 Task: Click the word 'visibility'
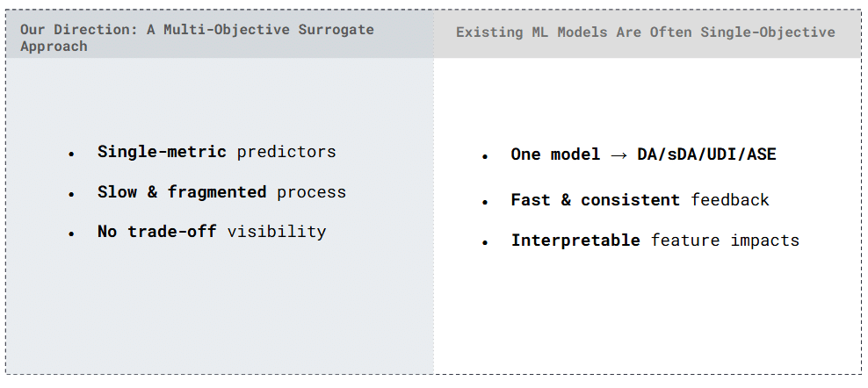(x=277, y=232)
